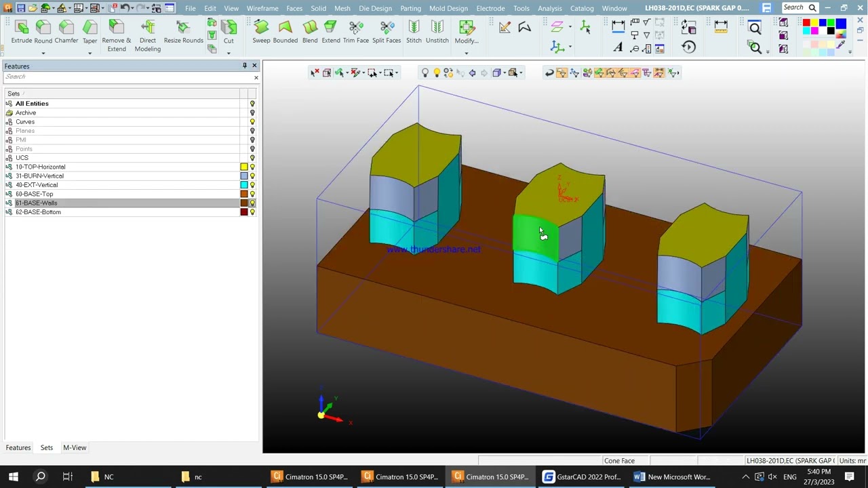
Task: Expand the dropdown arrow below Cut
Action: 229,53
